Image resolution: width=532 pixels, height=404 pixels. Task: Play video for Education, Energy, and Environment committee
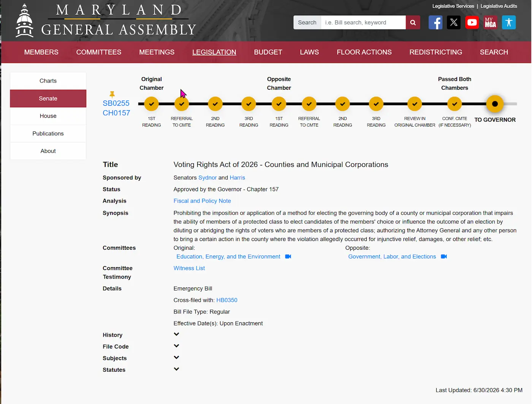click(x=288, y=257)
